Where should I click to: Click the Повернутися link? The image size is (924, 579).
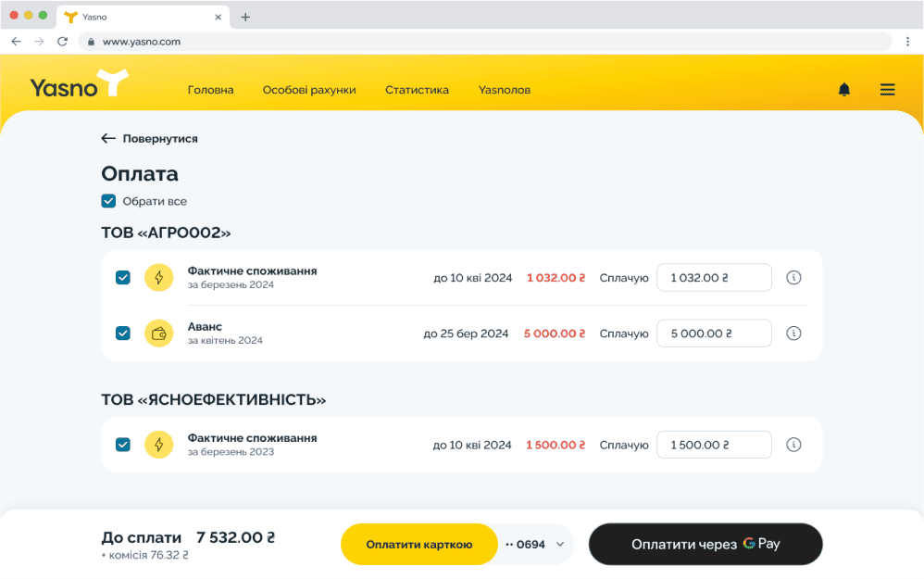[150, 139]
